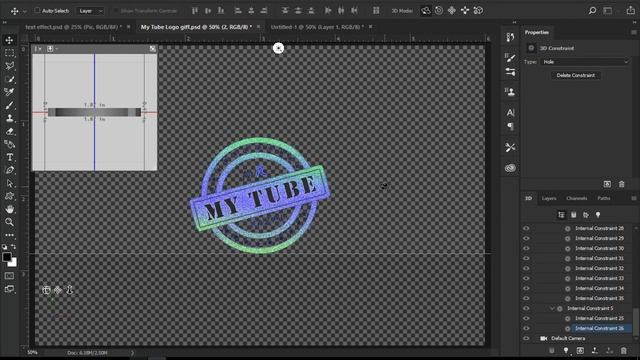This screenshot has width=640, height=360.
Task: Click the share icon in top right corner
Action: pos(631,11)
